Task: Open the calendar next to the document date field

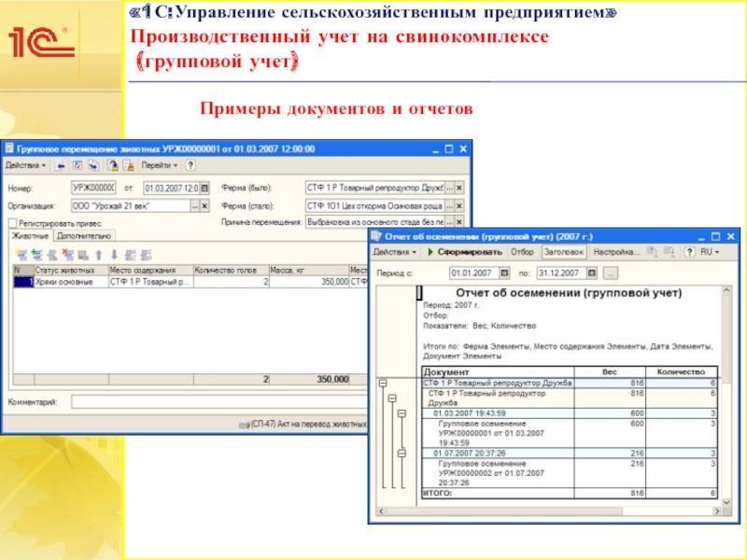Action: [x=204, y=189]
